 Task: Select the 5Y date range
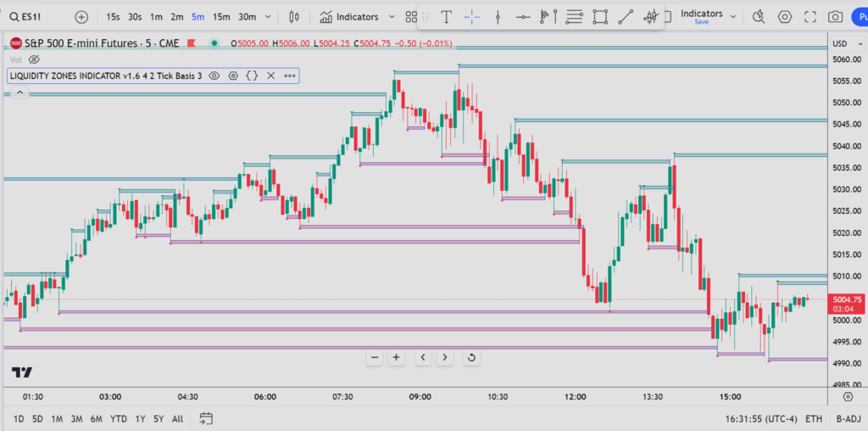(159, 419)
